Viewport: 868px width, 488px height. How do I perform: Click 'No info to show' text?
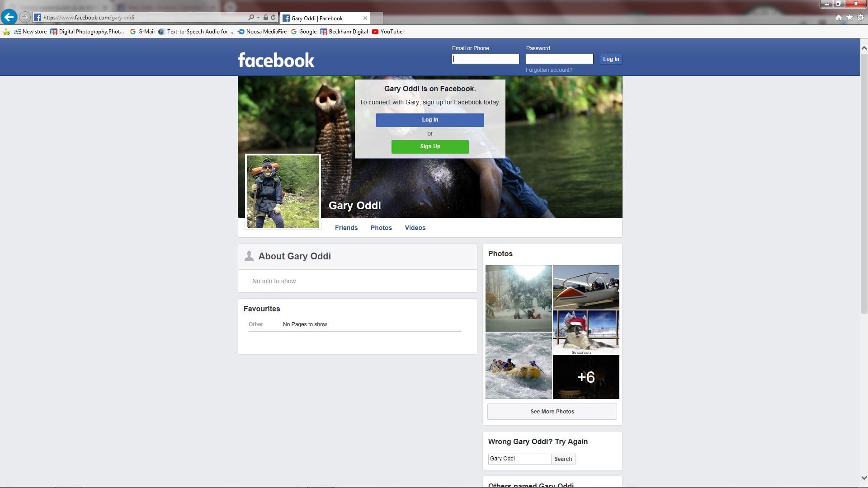(x=274, y=281)
